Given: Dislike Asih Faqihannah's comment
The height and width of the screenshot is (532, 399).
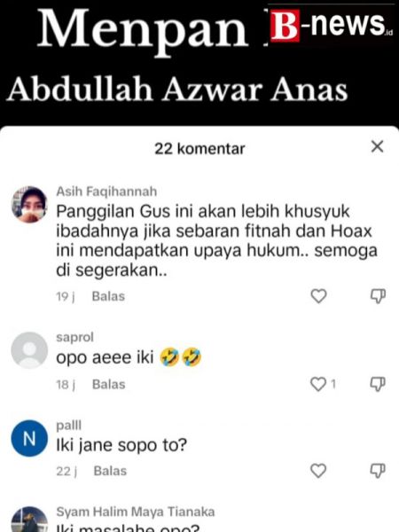Looking at the screenshot, I should (378, 296).
